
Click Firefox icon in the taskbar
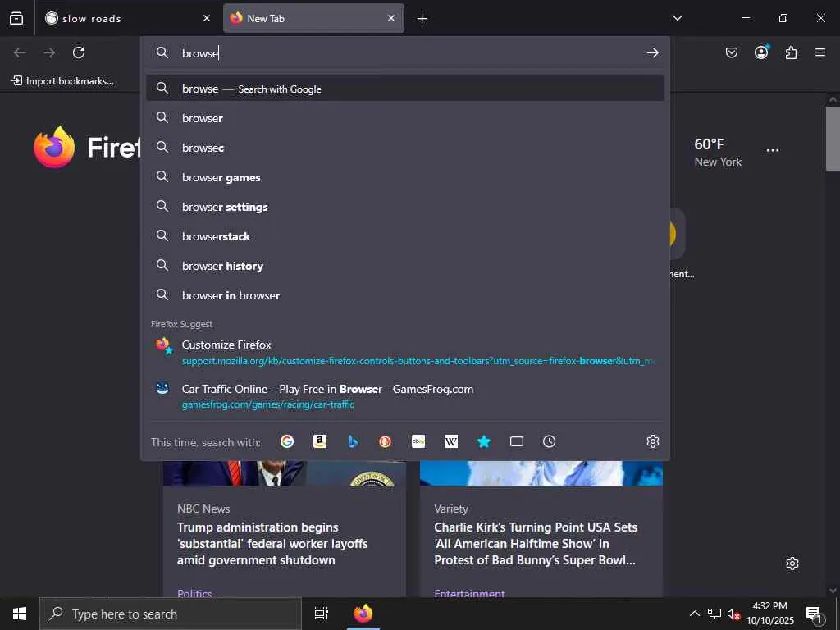[363, 614]
